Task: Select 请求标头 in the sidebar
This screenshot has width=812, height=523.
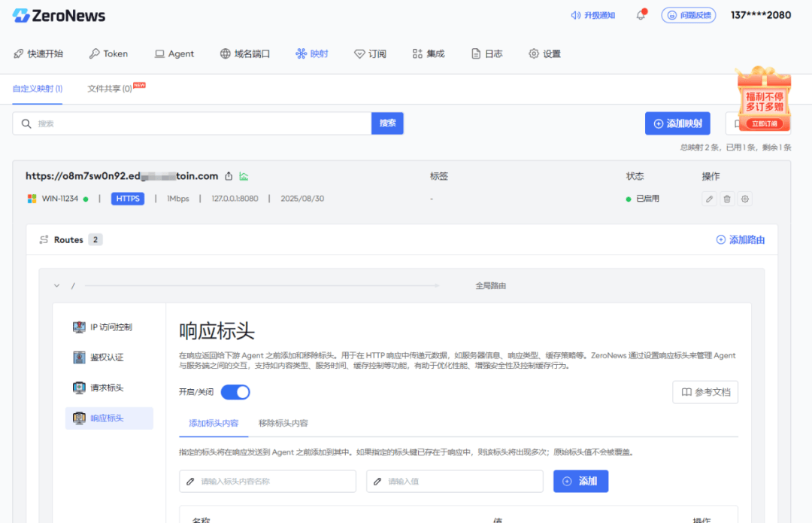Action: click(109, 388)
